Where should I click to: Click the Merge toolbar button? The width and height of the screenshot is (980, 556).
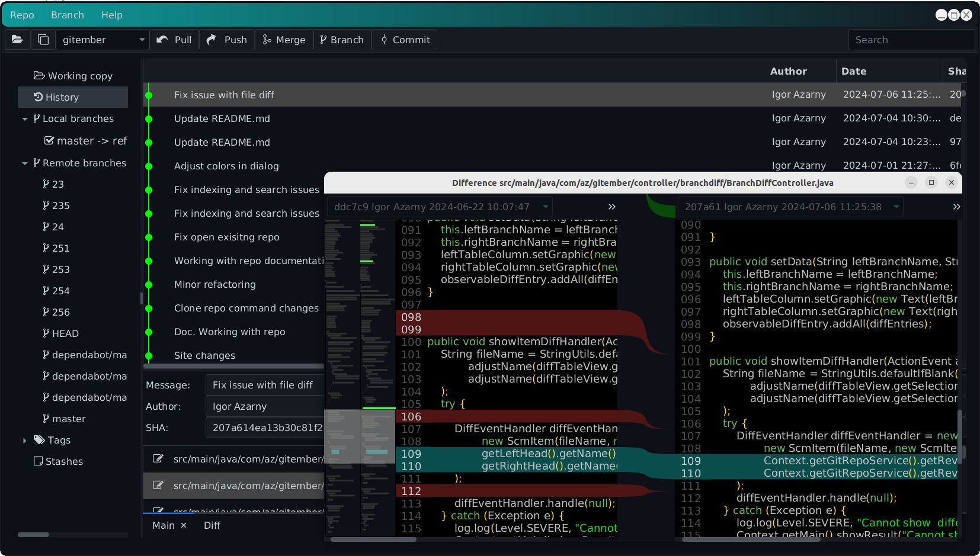284,40
